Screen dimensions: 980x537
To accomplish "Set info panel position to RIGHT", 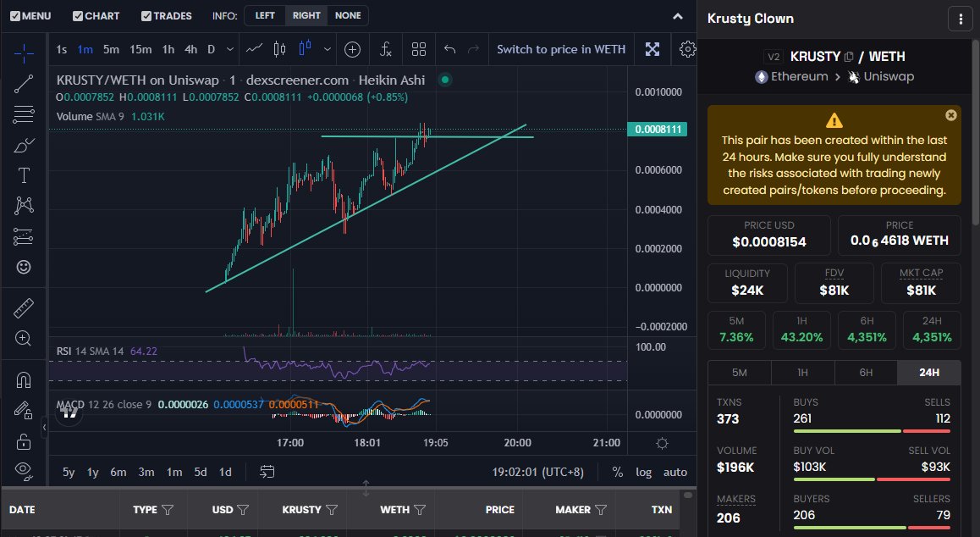I will [306, 15].
